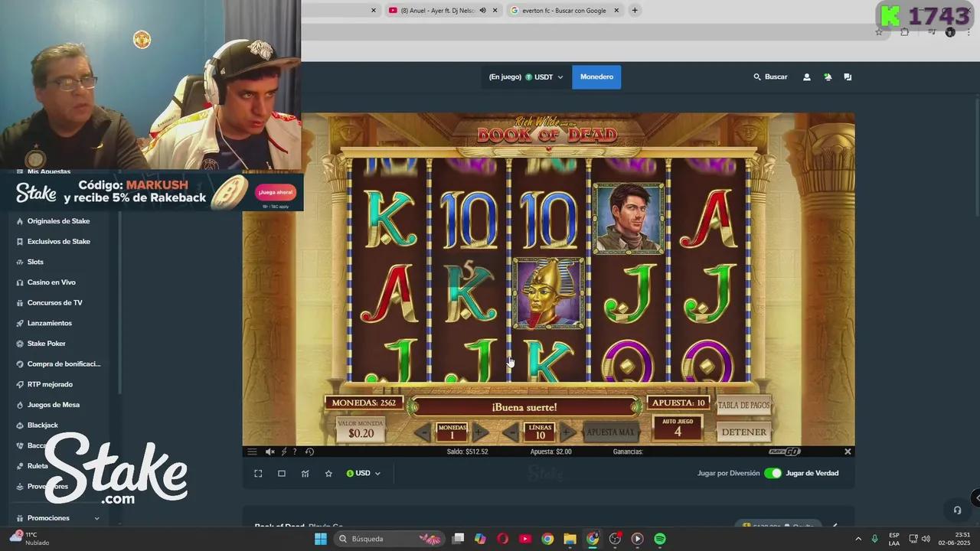The width and height of the screenshot is (980, 551).
Task: Decrease Líneas with minus arrow
Action: tap(511, 432)
